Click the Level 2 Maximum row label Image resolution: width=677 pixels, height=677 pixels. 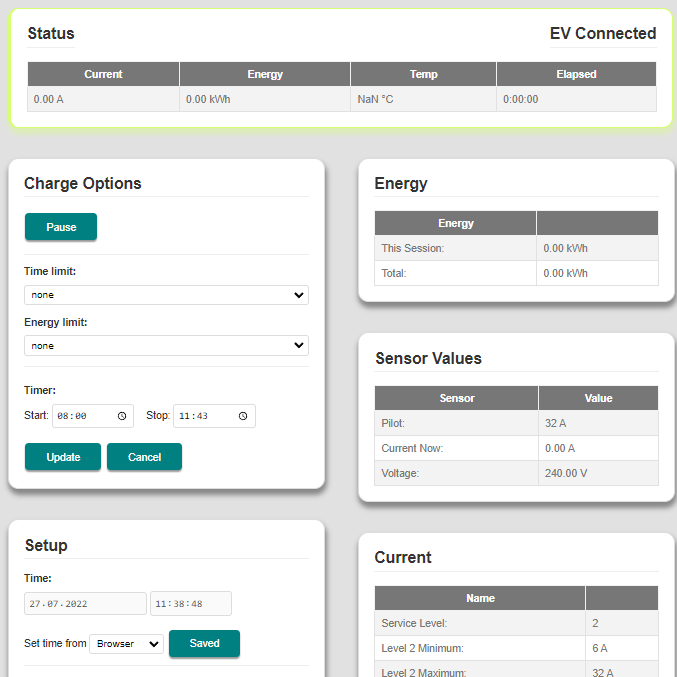424,672
